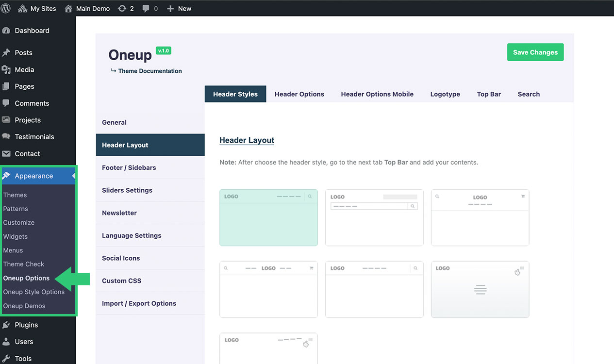Screen dimensions: 614x364
Task: Click the Dashboard gauge icon
Action: 6,31
